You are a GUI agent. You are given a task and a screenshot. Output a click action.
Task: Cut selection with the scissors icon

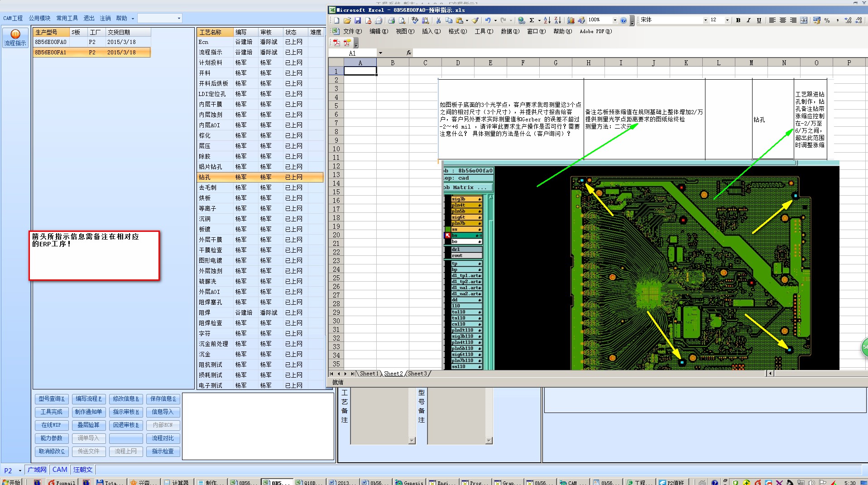(x=438, y=20)
